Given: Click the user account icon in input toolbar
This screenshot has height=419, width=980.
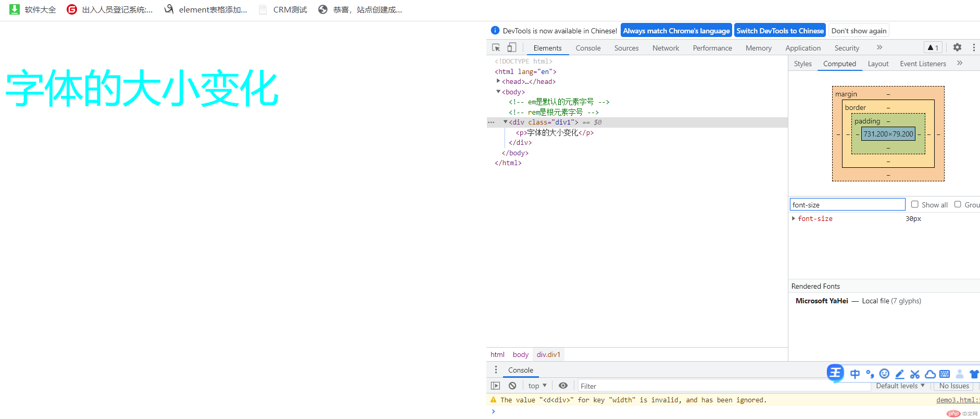Looking at the screenshot, I should [959, 374].
